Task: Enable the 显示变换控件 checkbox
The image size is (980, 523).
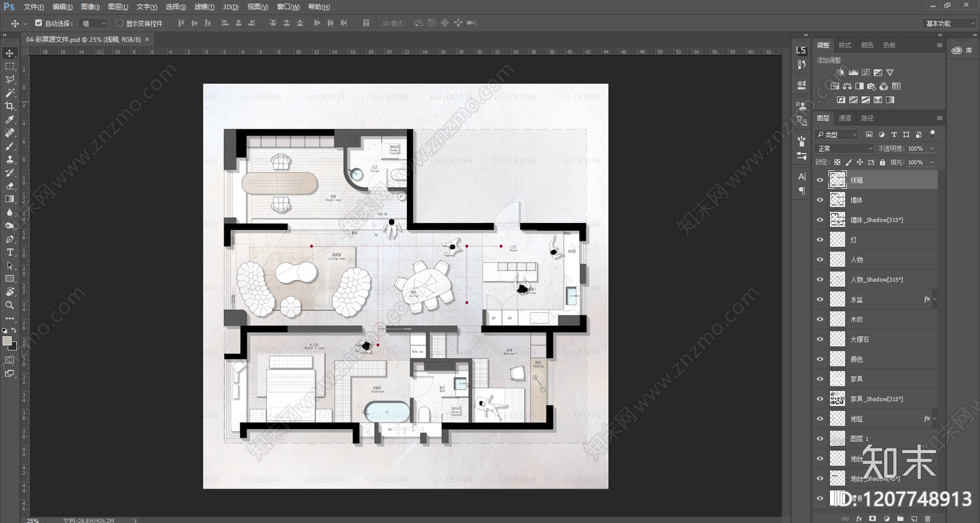Action: (119, 23)
